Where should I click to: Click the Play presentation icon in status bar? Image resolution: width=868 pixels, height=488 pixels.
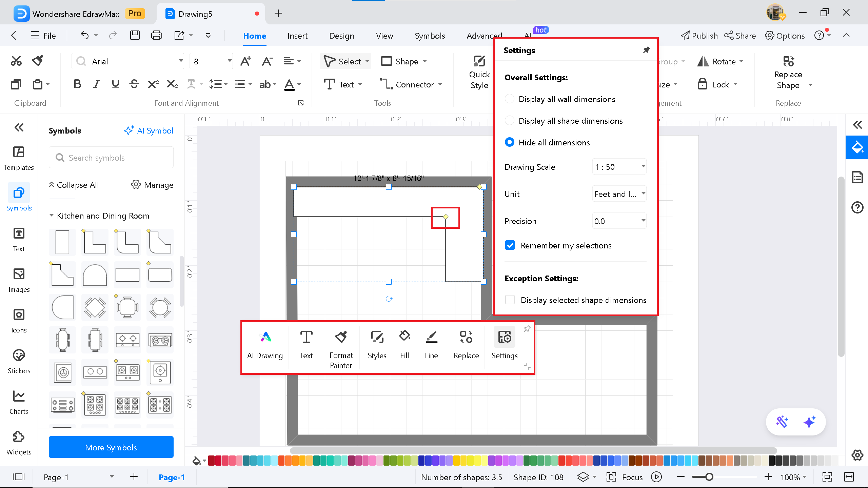(x=656, y=477)
